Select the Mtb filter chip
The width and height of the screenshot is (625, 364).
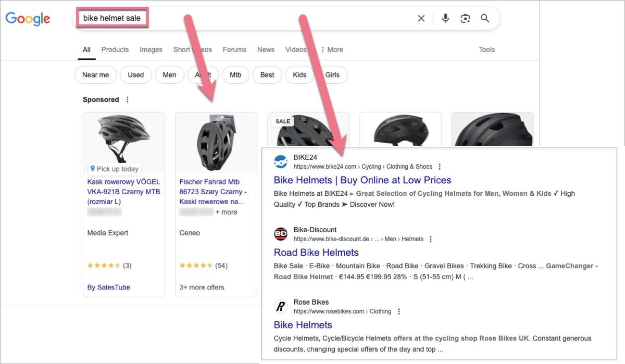coord(235,74)
